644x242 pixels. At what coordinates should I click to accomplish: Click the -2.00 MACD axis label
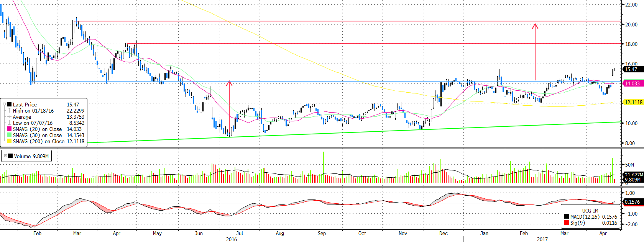[x=631, y=224]
